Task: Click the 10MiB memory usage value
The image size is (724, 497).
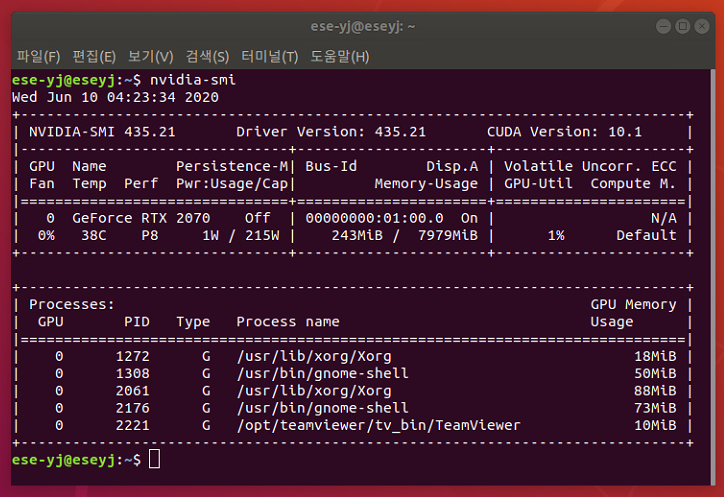Action: [x=655, y=425]
